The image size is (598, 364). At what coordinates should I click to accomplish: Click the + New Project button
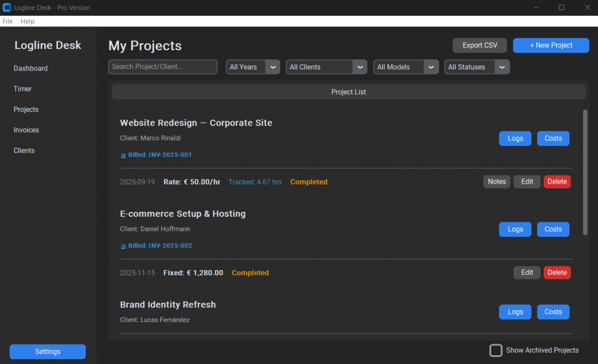pos(551,45)
